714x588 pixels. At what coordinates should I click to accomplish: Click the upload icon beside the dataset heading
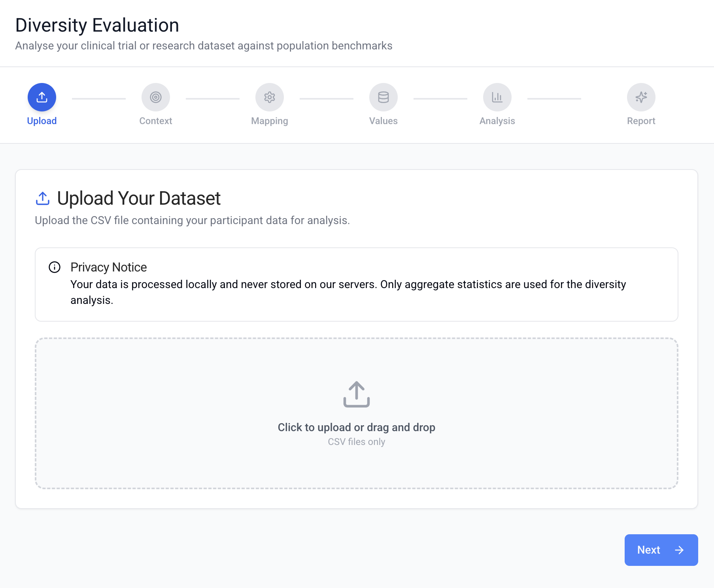[x=43, y=198]
